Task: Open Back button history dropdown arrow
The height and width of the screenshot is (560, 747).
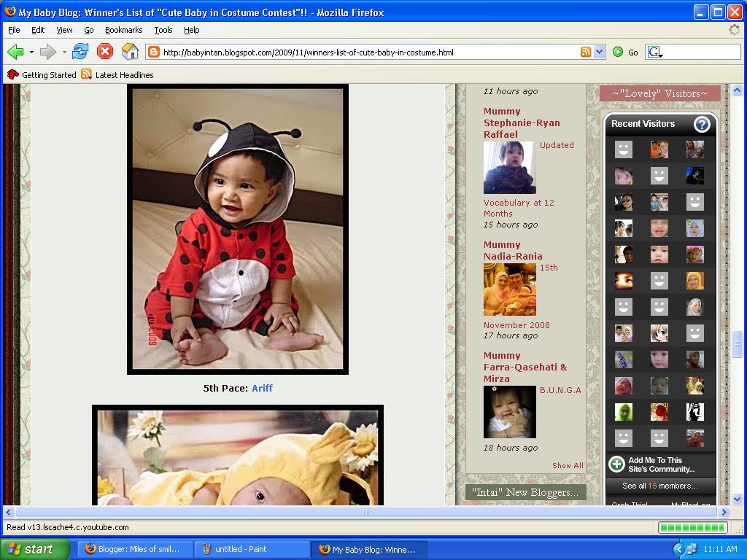Action: pos(31,52)
